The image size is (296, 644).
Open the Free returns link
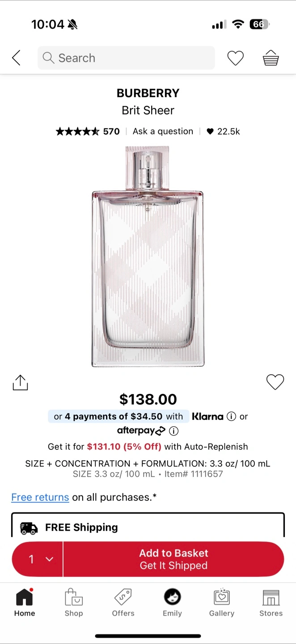click(40, 497)
